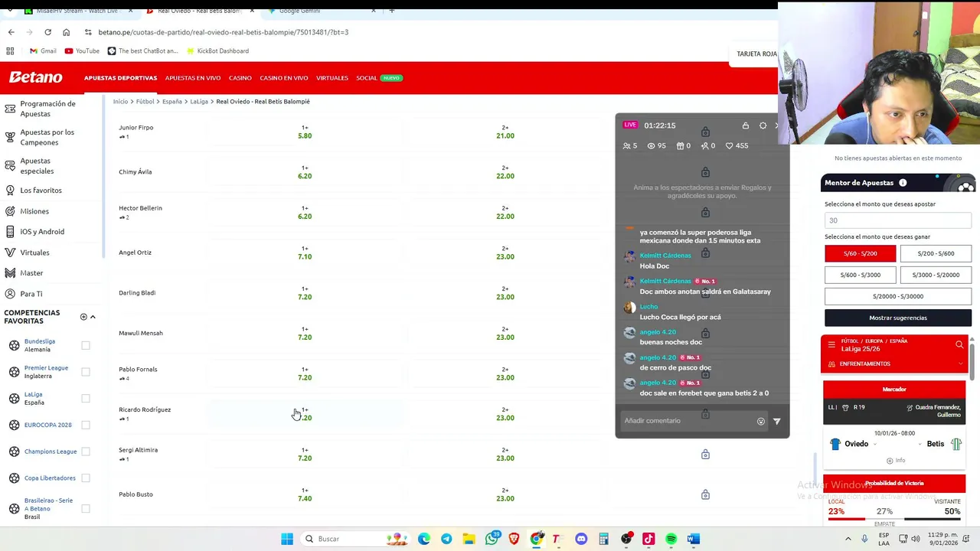This screenshot has width=980, height=551.
Task: Click the LaLiga breadcrumb link
Action: [x=199, y=101]
